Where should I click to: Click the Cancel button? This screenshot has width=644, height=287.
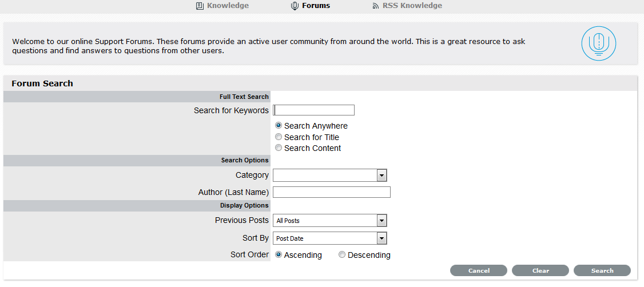click(478, 270)
